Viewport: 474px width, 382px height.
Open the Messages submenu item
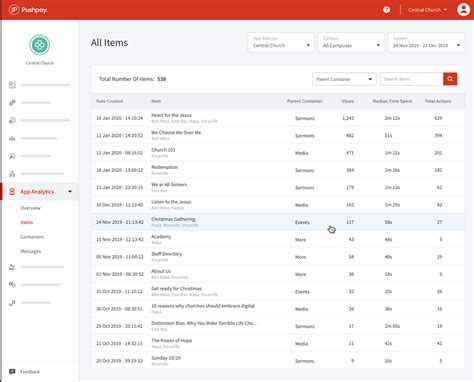31,251
